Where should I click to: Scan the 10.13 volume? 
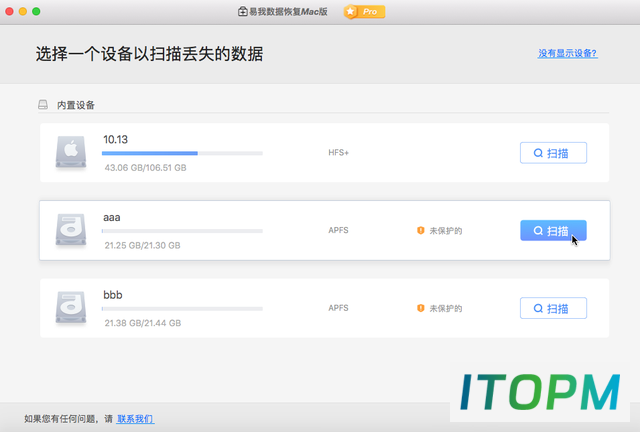(553, 153)
